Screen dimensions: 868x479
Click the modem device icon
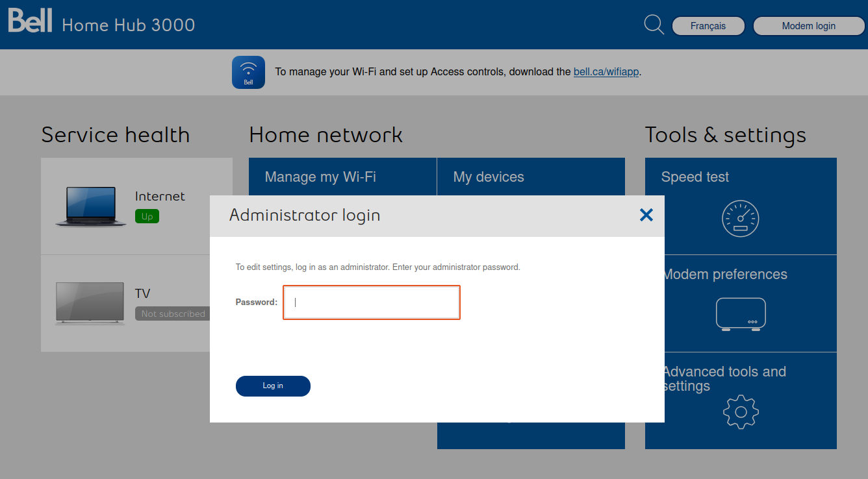[741, 315]
